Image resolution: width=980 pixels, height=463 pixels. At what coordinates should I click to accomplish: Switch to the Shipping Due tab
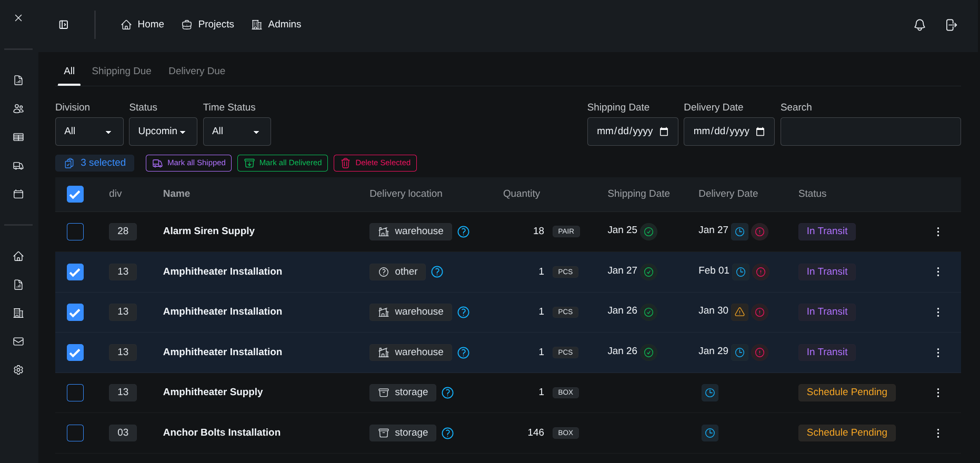122,71
